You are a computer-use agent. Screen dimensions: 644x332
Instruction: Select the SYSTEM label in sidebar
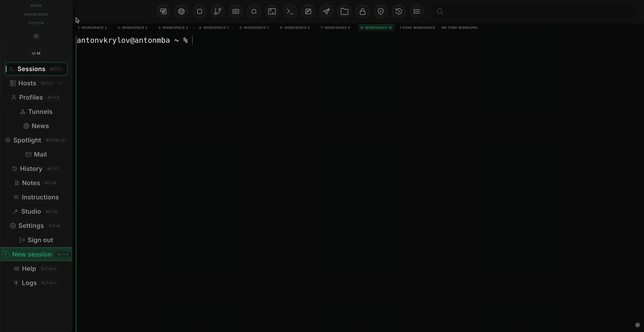(x=36, y=23)
